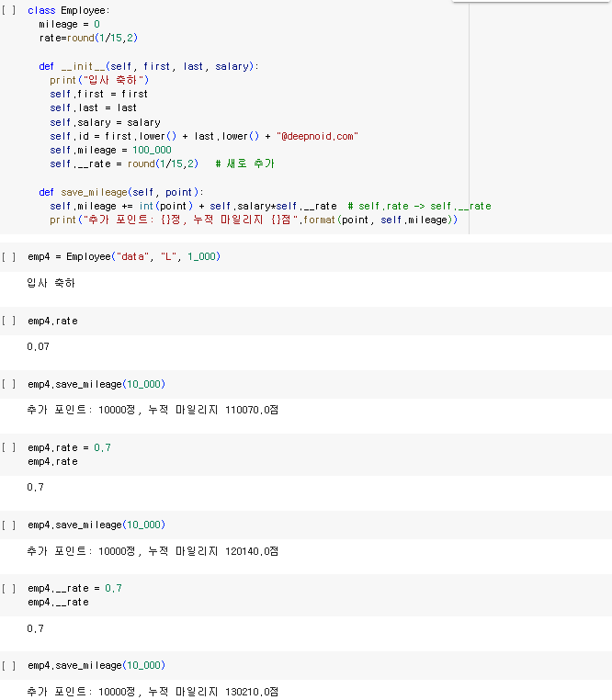Screen dimensions: 612x700
Task: Click the 'self.mileage = 100_000' line
Action: 110,150
